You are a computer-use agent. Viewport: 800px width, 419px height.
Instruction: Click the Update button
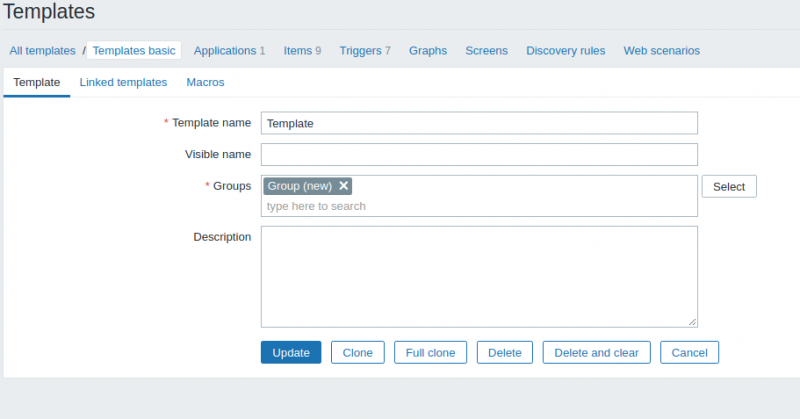pos(291,353)
